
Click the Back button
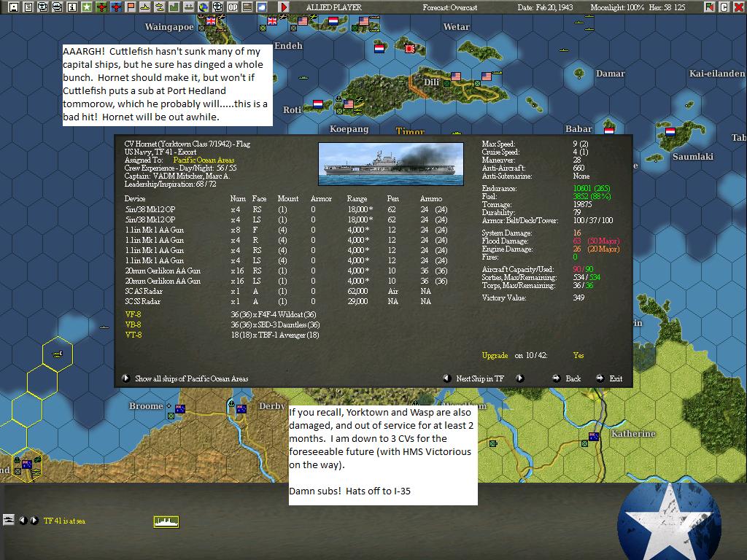[573, 378]
